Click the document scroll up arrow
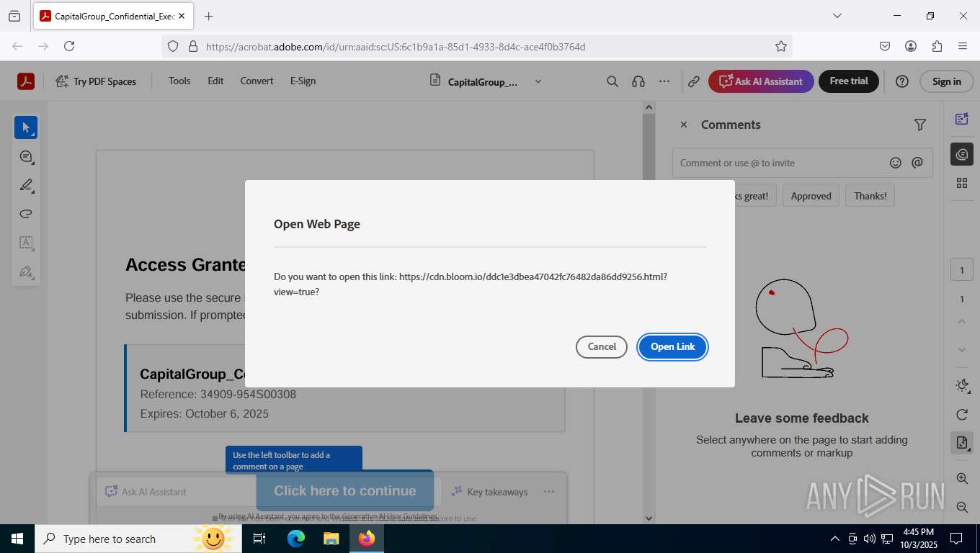This screenshot has height=553, width=980. [649, 107]
